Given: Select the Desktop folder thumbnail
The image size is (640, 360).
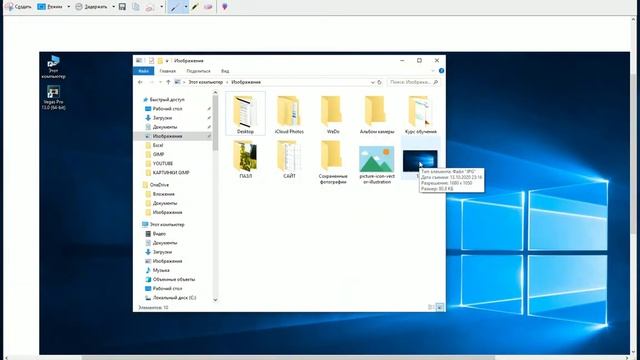Looking at the screenshot, I should point(245,114).
